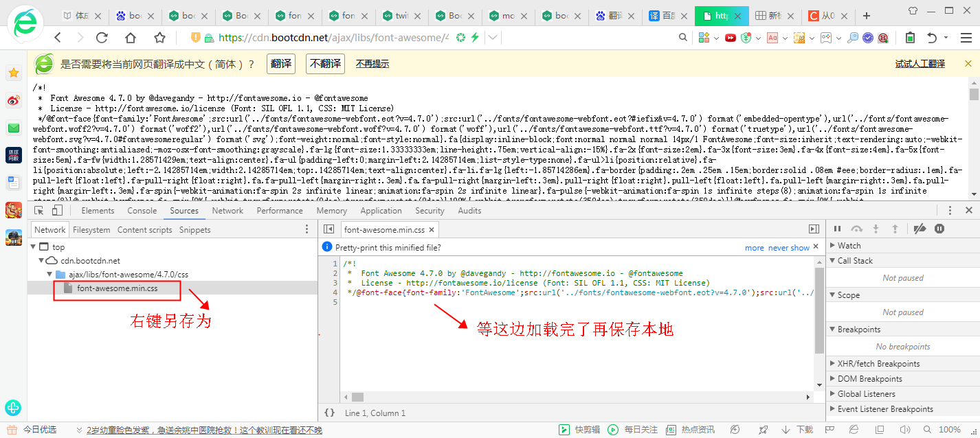Viewport: 980px width, 438px height.
Task: Open the Performance panel tab
Action: click(280, 211)
